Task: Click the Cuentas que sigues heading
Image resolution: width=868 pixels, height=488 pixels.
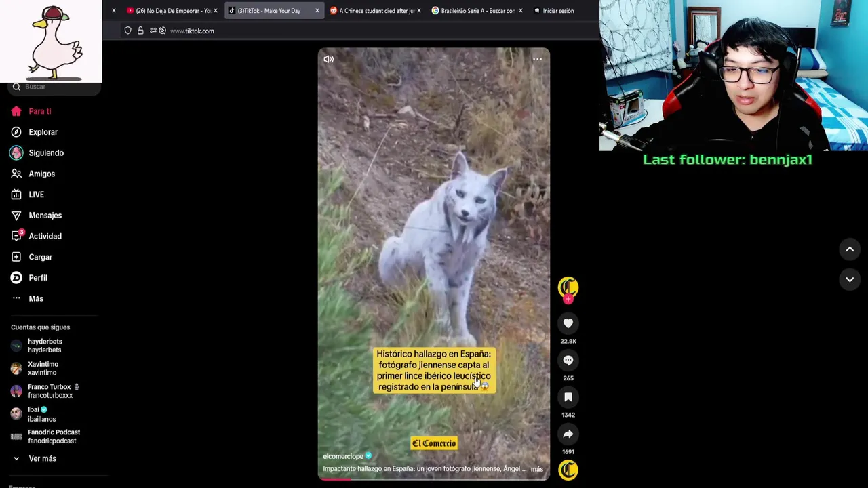Action: (x=40, y=327)
